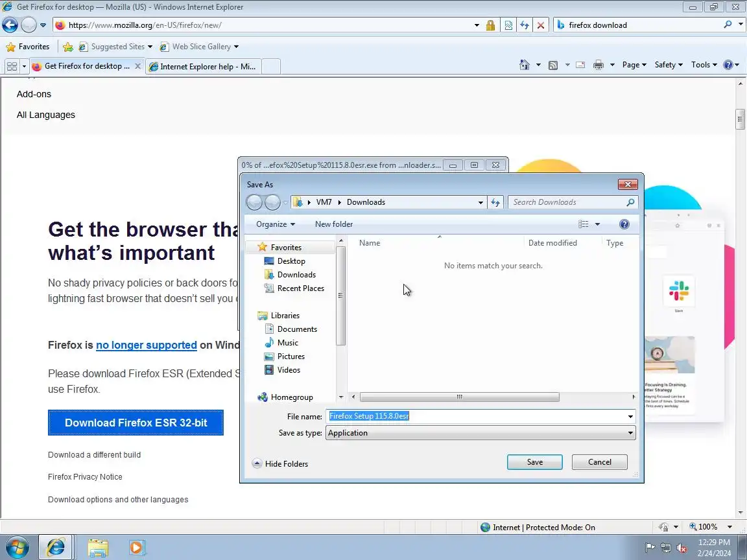Image resolution: width=747 pixels, height=560 pixels.
Task: Expand the address bar URL history dropdown
Action: (477, 25)
